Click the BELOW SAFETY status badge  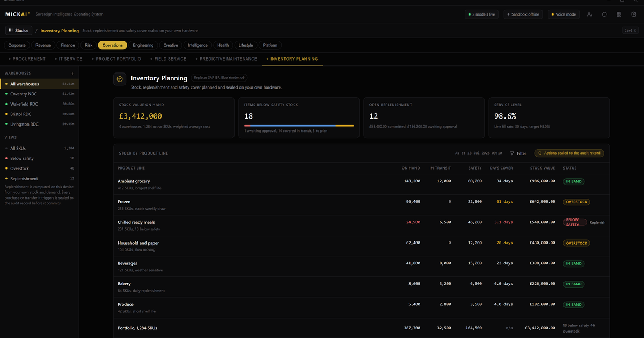click(575, 222)
